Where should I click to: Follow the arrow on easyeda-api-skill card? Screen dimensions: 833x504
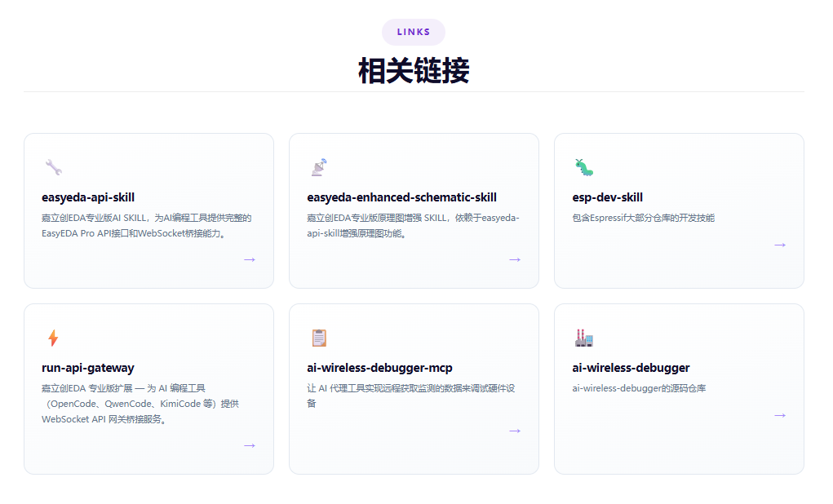click(x=250, y=259)
